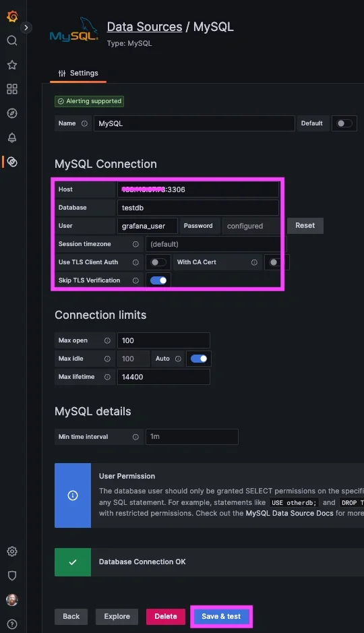
Task: Enable the Use TLS Client Auth switch
Action: [158, 262]
